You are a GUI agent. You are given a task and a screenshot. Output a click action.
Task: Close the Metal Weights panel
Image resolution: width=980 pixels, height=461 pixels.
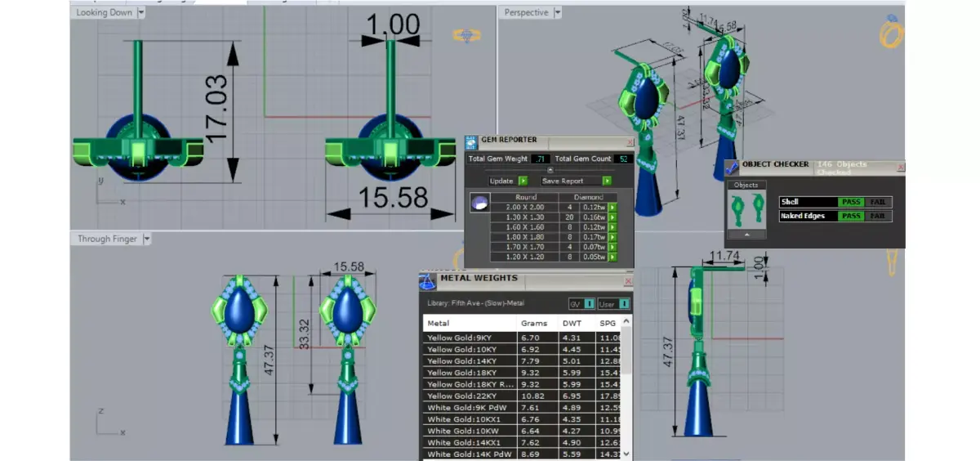[627, 280]
